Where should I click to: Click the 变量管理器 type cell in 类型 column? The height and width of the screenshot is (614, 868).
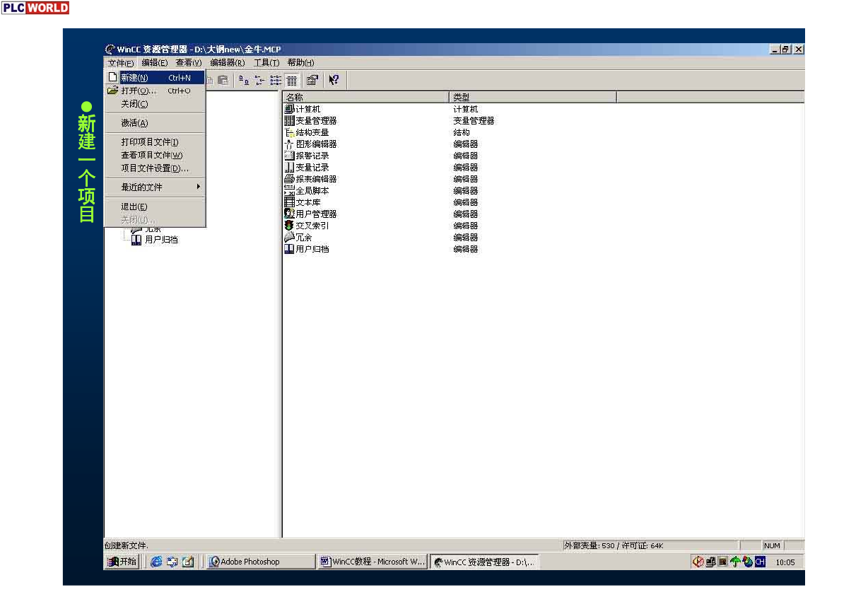click(x=474, y=120)
